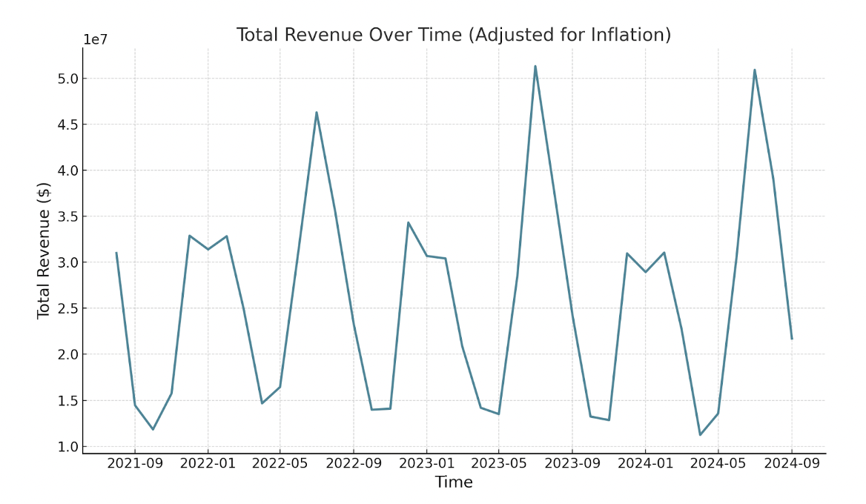Select the 2023-01 x-axis tick label
Viewport: 866px width, 504px height.
tap(426, 463)
